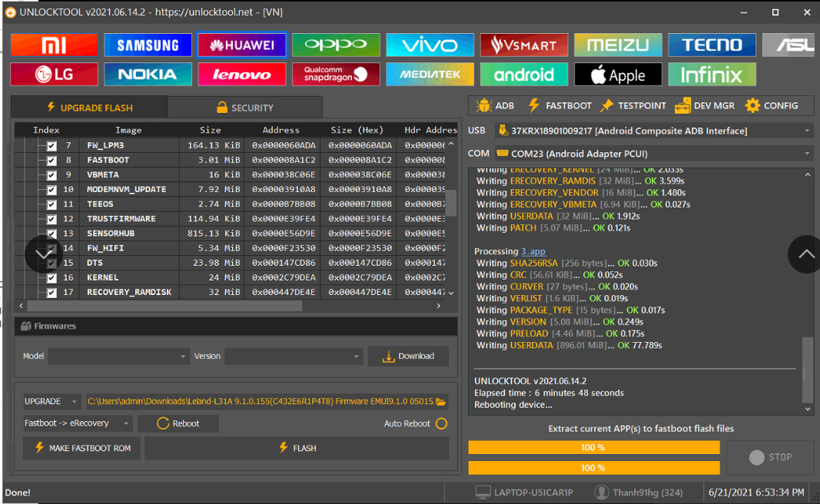Image resolution: width=820 pixels, height=504 pixels.
Task: Select the OPPO brand tile
Action: [x=337, y=45]
